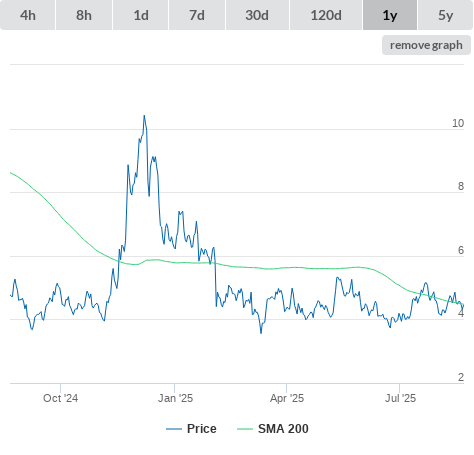Screen dimensions: 474x455
Task: Click the Jan '25 axis label
Action: [175, 398]
